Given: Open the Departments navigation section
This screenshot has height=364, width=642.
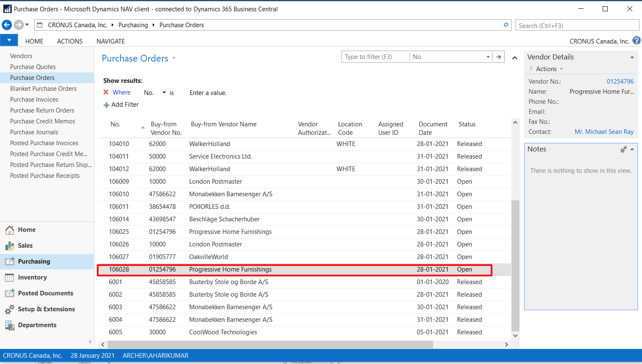Looking at the screenshot, I should 47,325.
